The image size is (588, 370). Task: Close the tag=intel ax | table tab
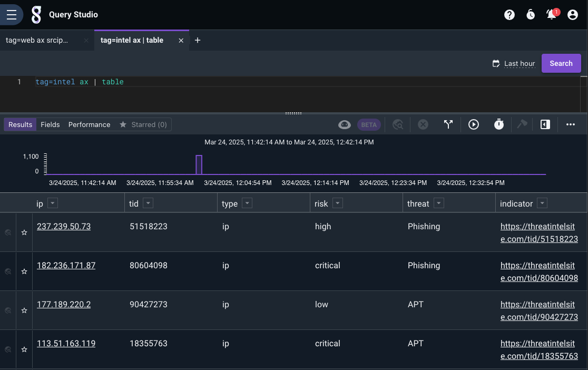(181, 41)
